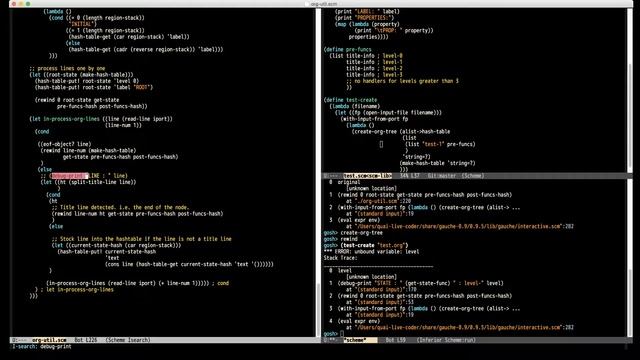This screenshot has height=360, width=640.
Task: Click the ';; Title line detected' comment
Action: (120, 207)
